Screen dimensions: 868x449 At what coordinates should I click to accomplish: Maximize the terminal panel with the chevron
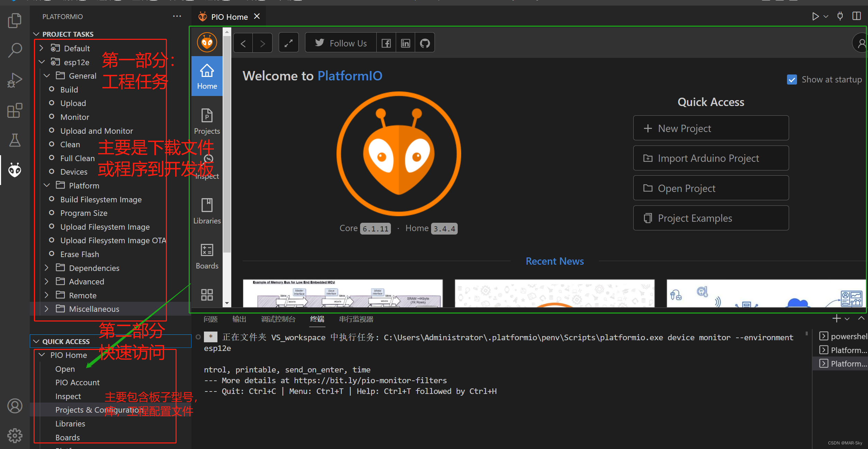click(861, 318)
